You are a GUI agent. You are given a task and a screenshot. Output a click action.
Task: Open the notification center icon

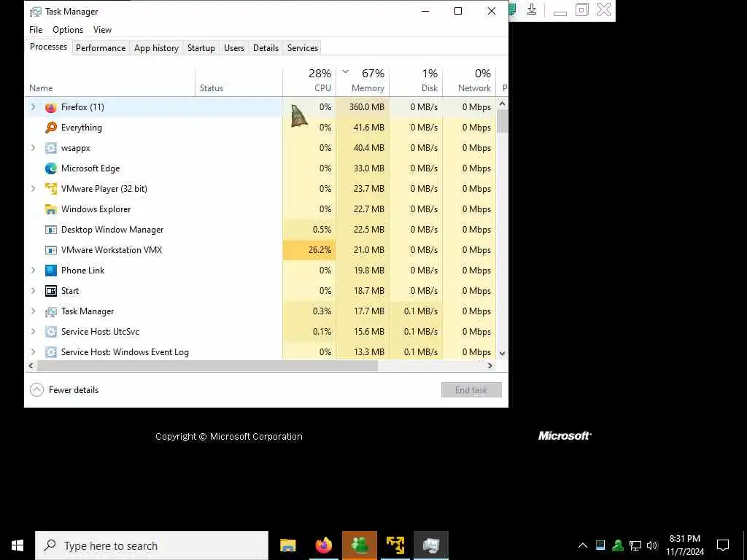(723, 545)
